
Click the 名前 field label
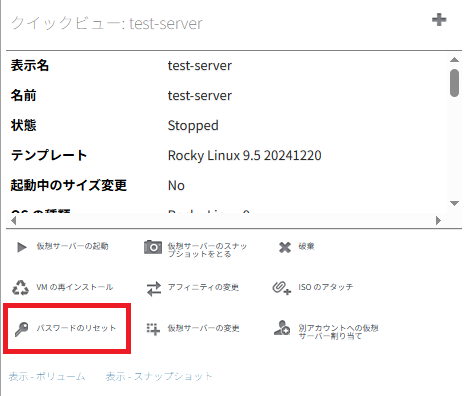23,95
